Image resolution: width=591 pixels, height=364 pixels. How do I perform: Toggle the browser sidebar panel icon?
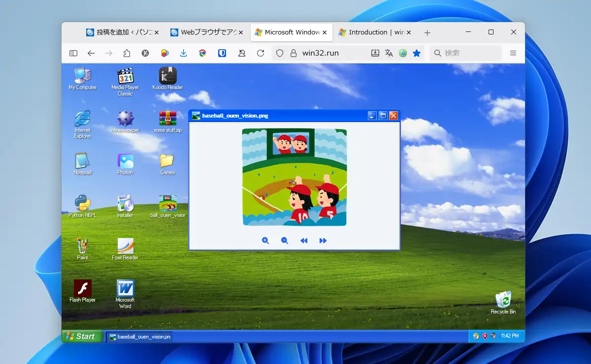coord(73,53)
